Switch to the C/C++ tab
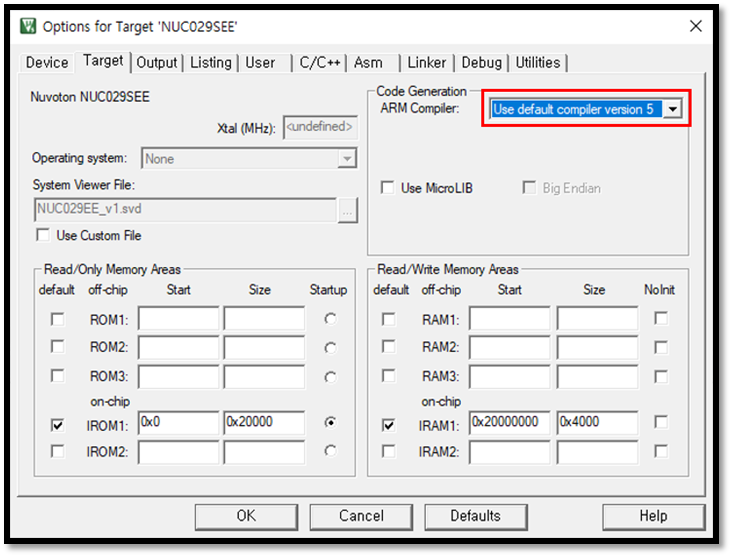The height and width of the screenshot is (557, 732). tap(320, 63)
